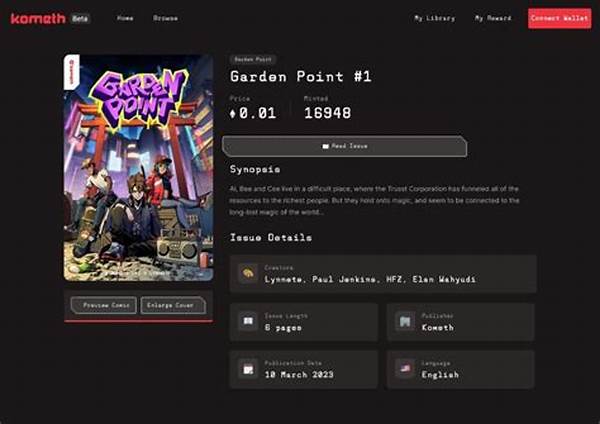Click the Publisher building icon
The height and width of the screenshot is (424, 600).
[405, 321]
